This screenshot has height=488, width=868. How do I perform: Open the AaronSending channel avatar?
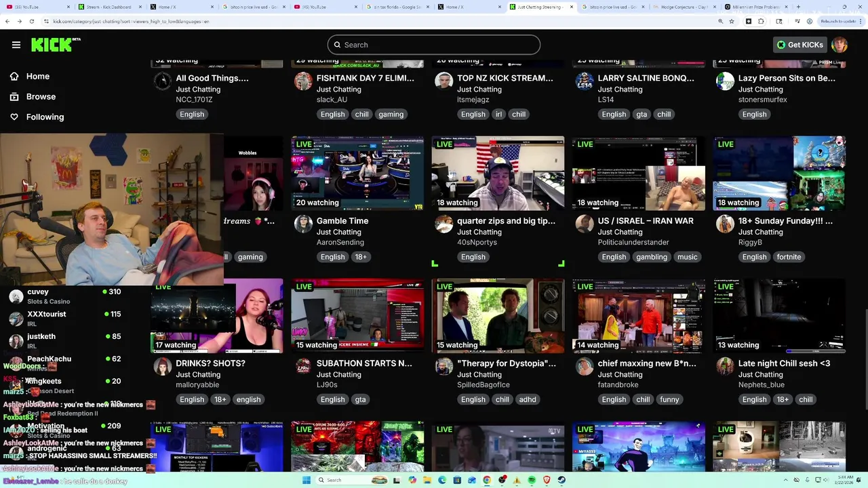point(303,224)
